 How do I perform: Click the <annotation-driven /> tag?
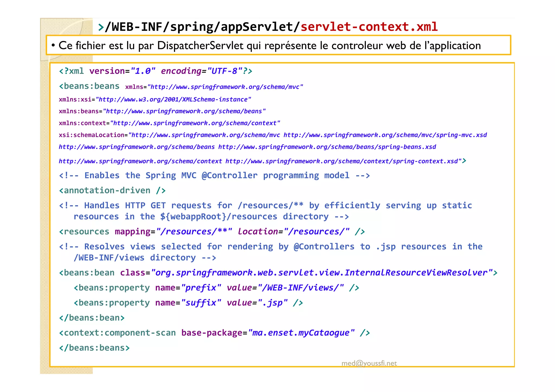click(112, 190)
